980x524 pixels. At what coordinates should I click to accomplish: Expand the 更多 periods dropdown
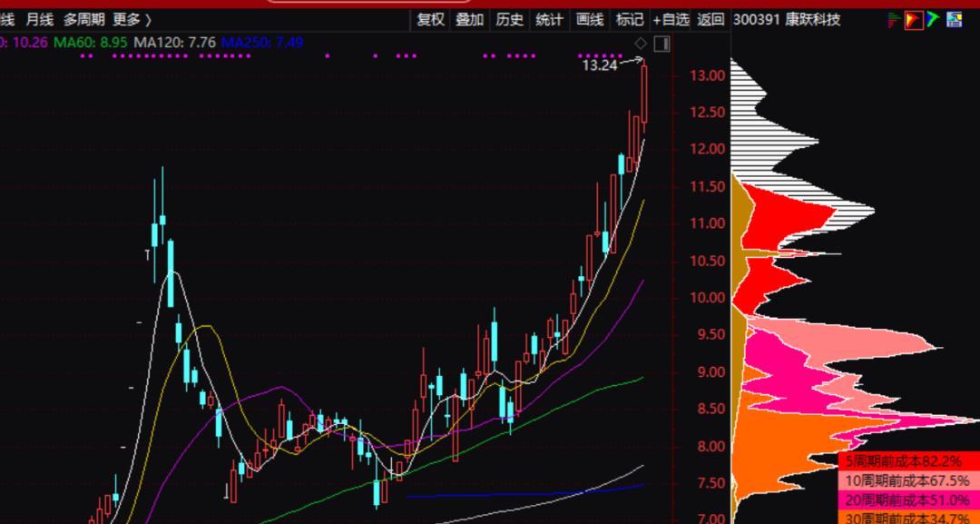coord(132,20)
